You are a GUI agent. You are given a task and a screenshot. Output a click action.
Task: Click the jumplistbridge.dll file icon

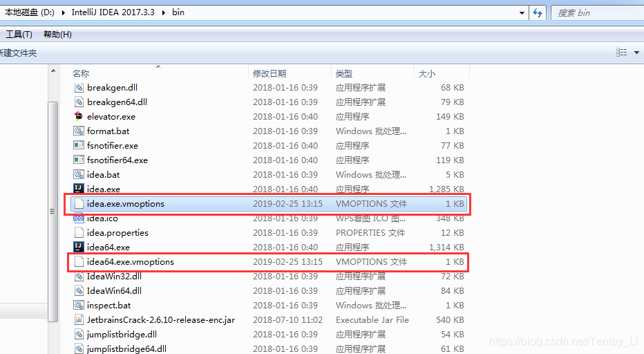pyautogui.click(x=79, y=334)
